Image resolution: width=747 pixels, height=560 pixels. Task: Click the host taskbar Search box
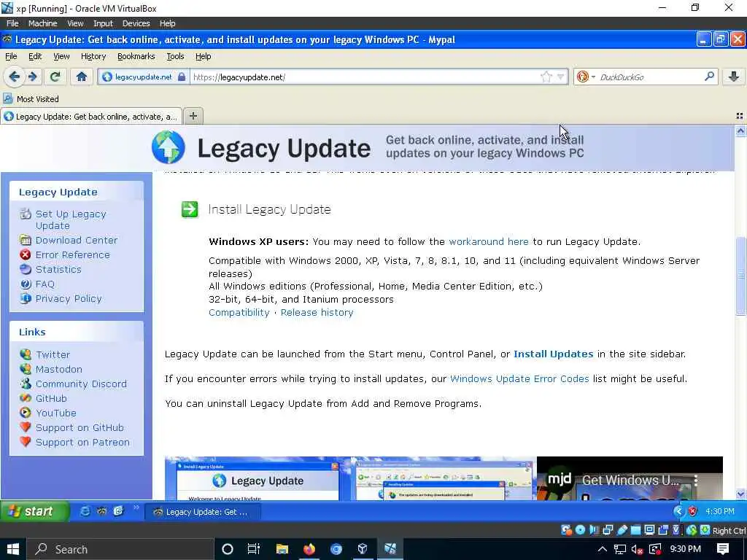[x=120, y=549]
